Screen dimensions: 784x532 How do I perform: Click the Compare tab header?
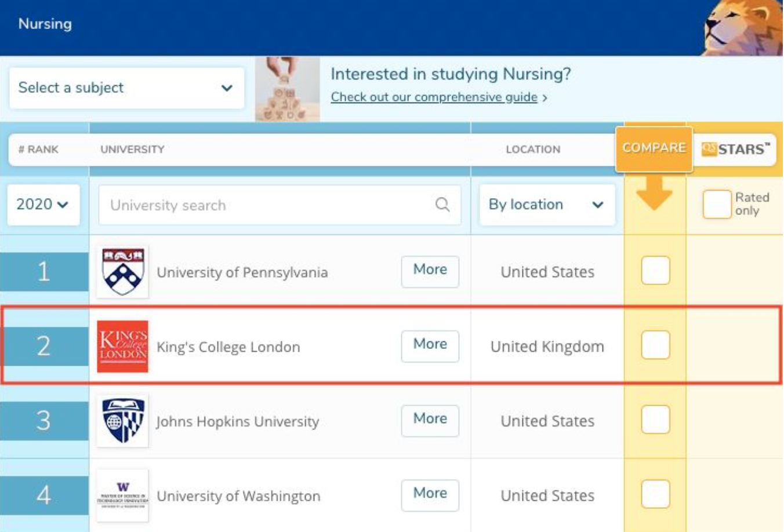coord(654,148)
